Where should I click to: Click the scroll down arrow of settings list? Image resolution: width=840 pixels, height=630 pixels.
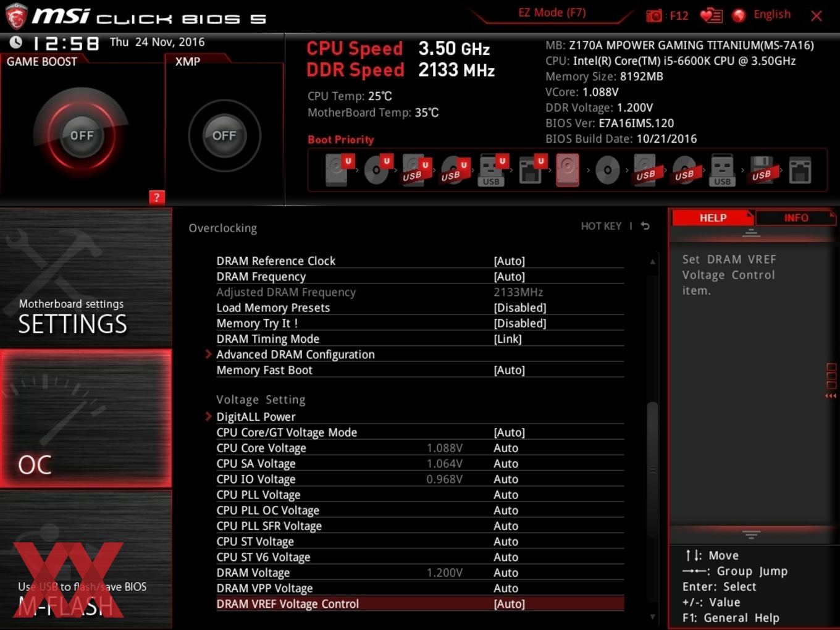click(652, 616)
